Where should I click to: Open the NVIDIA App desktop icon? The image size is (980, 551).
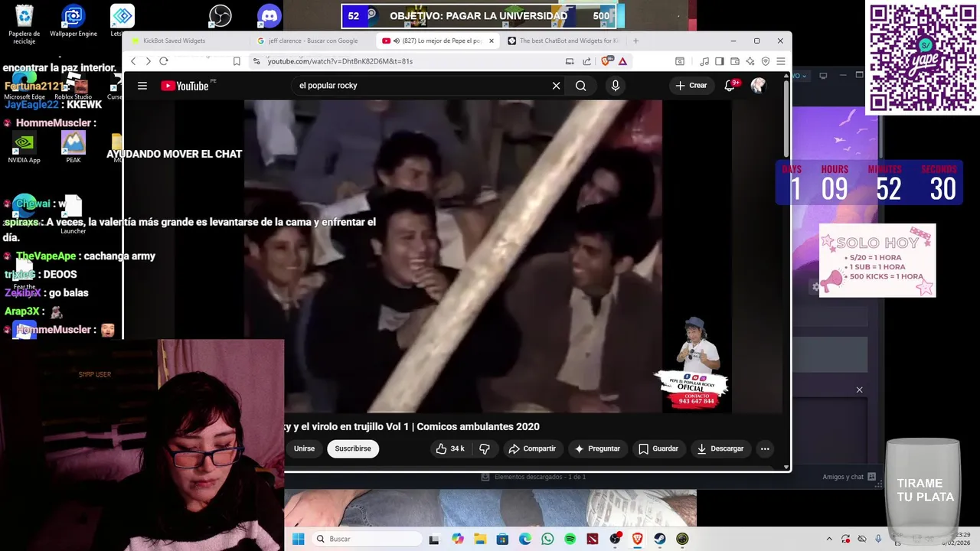coord(24,148)
